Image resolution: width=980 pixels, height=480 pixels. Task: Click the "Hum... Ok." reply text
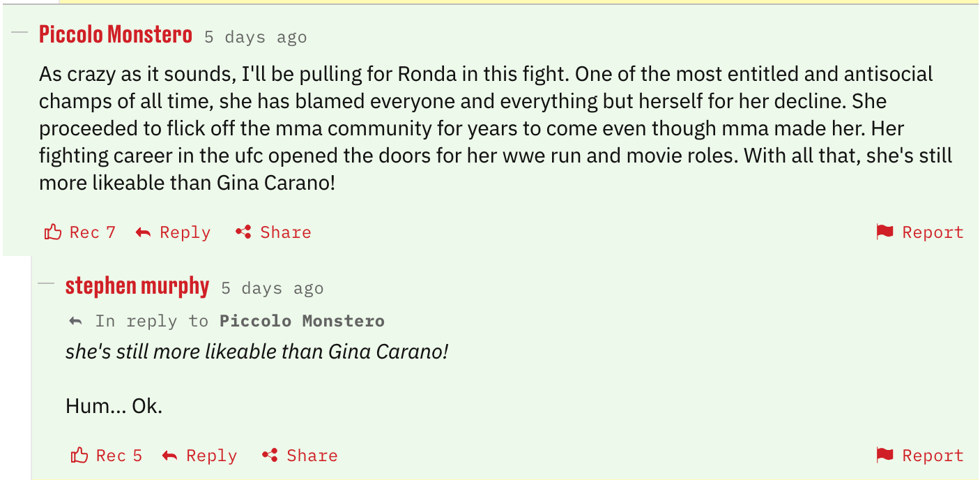click(114, 406)
